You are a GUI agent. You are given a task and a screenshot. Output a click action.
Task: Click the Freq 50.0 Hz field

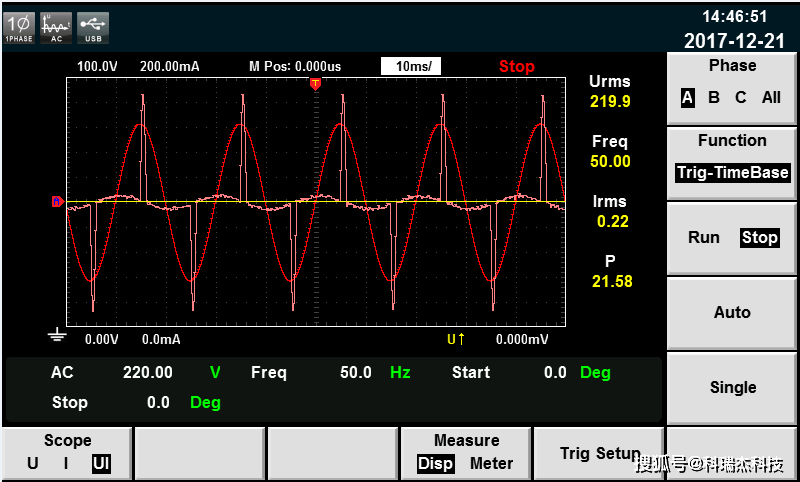click(356, 372)
